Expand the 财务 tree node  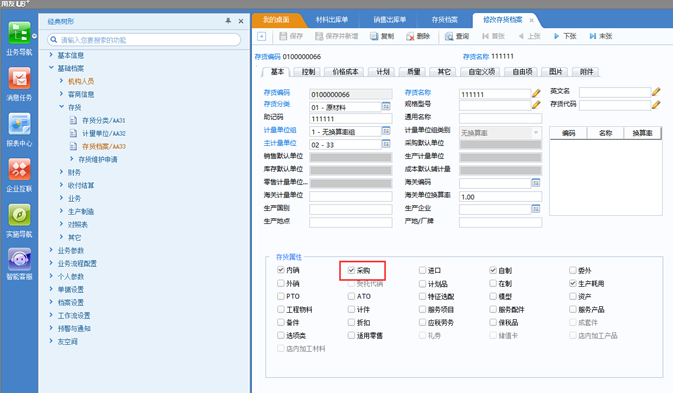tap(61, 172)
